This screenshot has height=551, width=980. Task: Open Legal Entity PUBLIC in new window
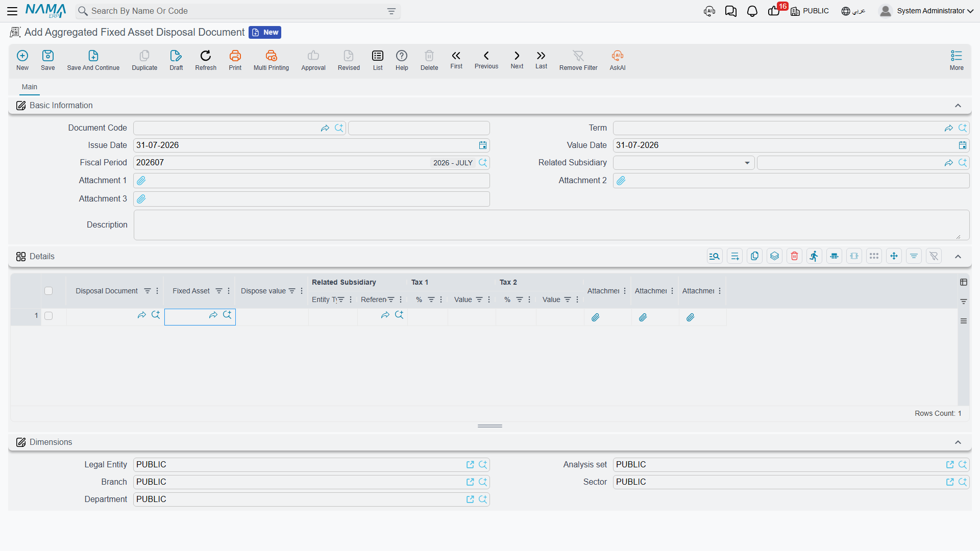coord(470,465)
